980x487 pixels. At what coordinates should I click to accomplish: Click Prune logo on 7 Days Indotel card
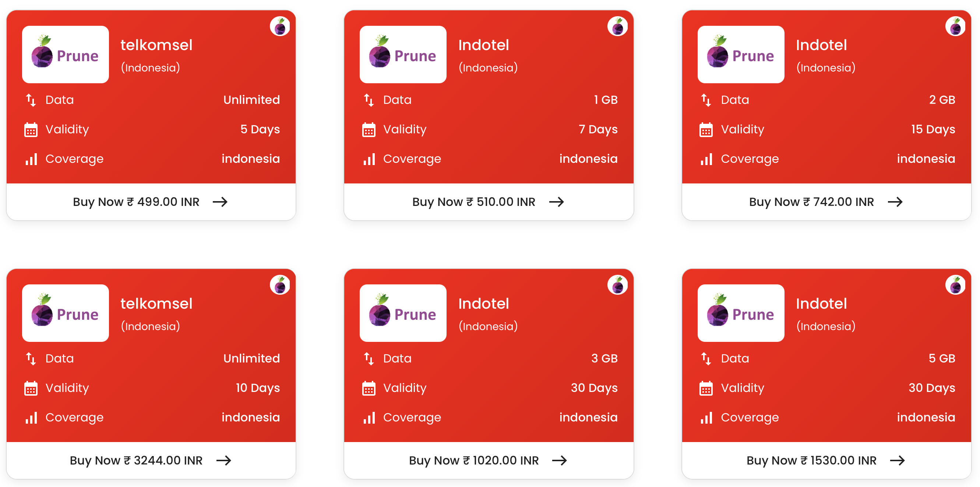403,55
